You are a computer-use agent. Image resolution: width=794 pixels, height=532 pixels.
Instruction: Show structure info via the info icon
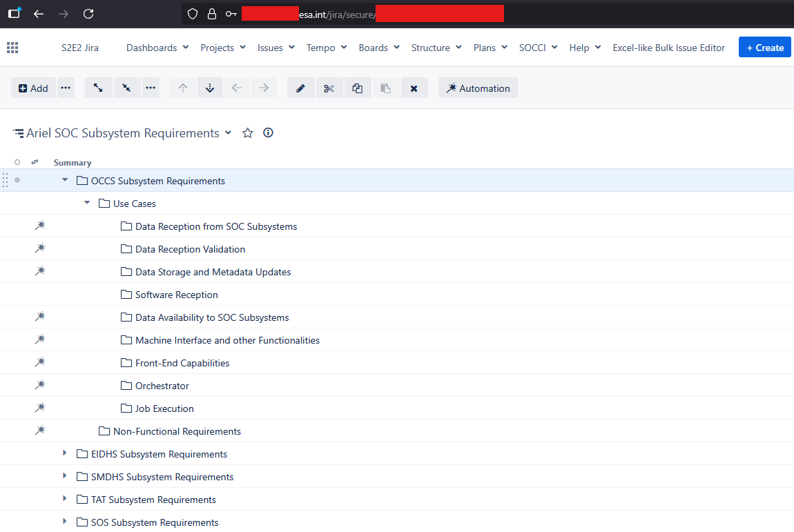(x=269, y=133)
